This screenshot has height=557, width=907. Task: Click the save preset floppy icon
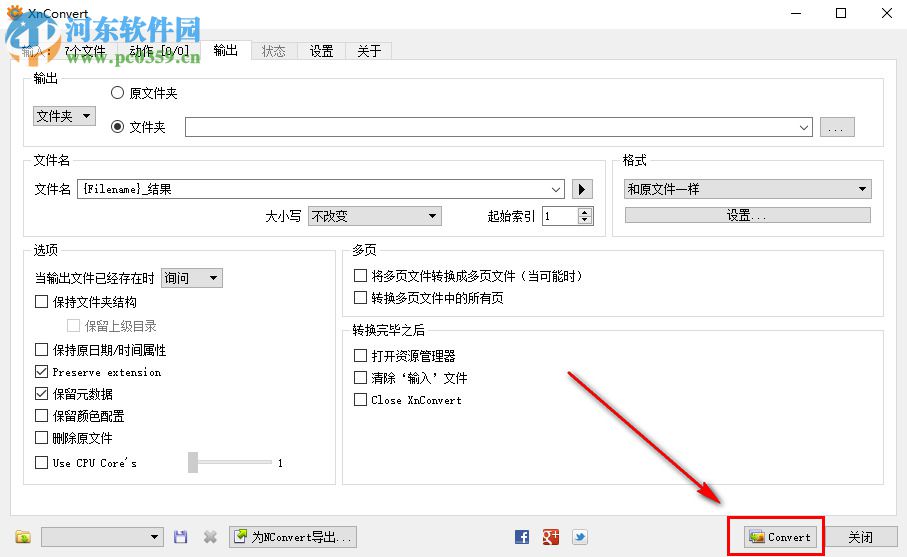[x=180, y=537]
